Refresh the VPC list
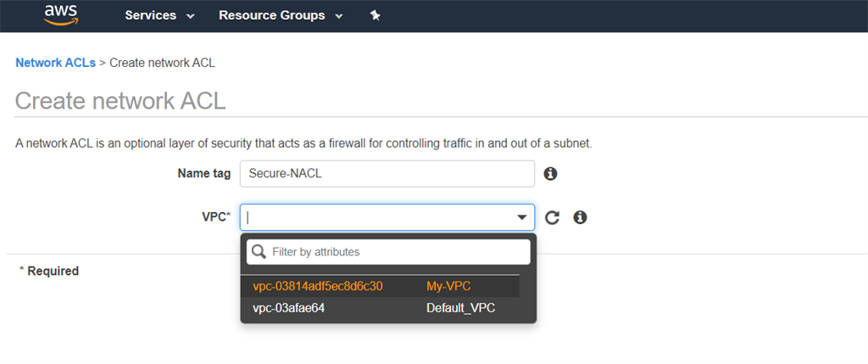Viewport: 868px width, 364px height. [x=553, y=217]
